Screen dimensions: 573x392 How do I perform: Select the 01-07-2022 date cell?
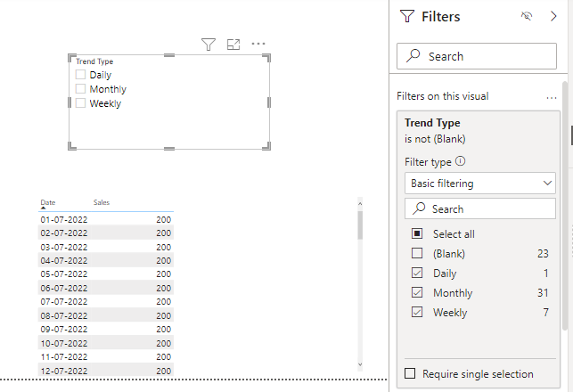[64, 219]
